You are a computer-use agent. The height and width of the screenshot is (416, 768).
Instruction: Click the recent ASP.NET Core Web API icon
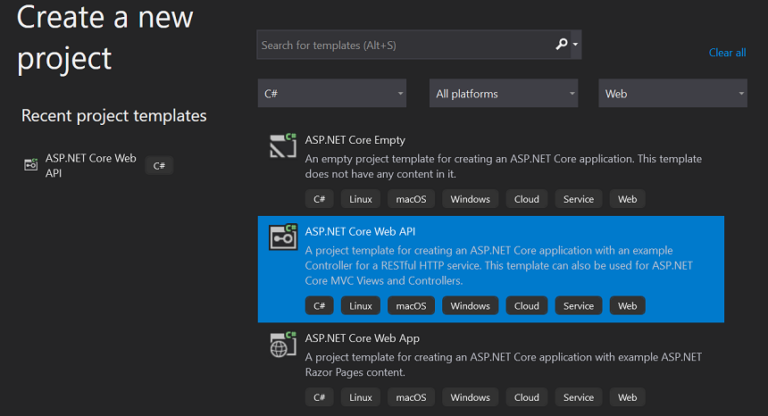click(31, 165)
